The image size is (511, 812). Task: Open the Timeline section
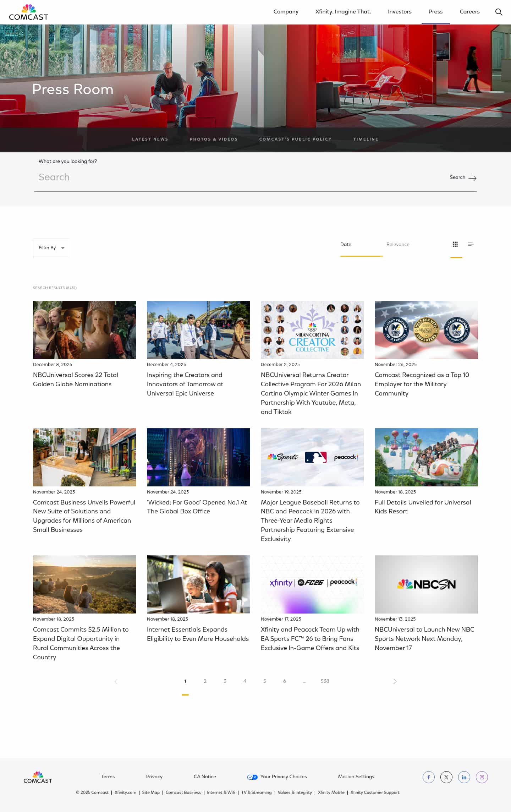(x=366, y=139)
